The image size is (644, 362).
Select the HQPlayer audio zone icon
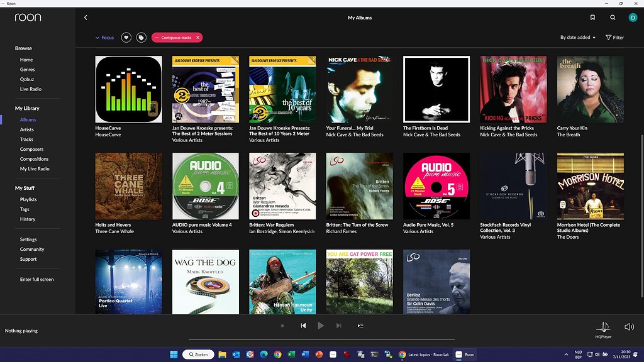[x=603, y=326]
